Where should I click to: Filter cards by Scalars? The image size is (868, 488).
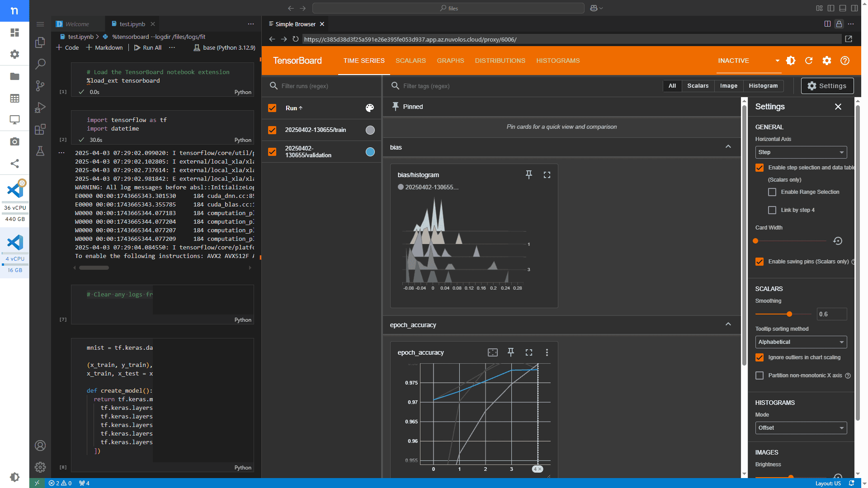[x=698, y=86]
